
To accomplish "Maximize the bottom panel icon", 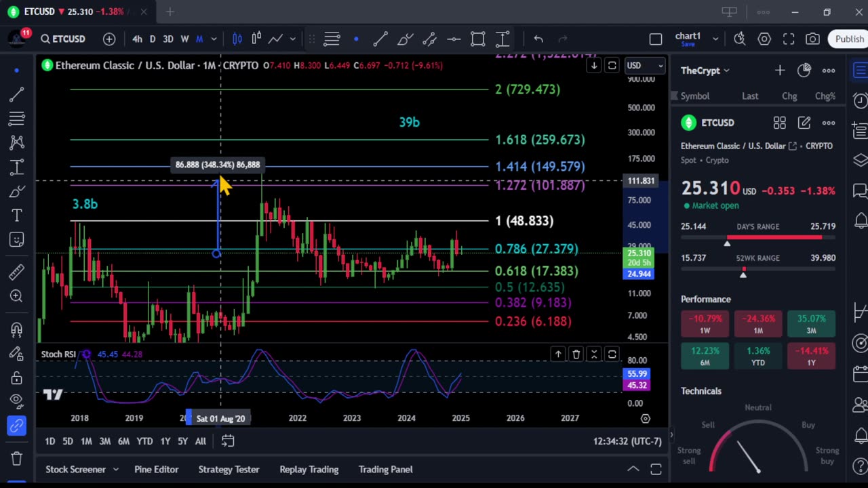I will click(656, 469).
